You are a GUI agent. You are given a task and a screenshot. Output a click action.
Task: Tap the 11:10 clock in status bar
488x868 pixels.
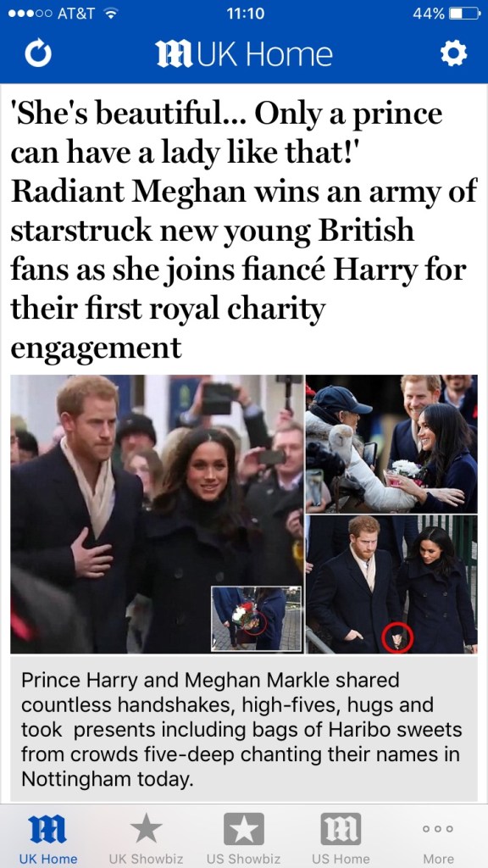pyautogui.click(x=245, y=14)
